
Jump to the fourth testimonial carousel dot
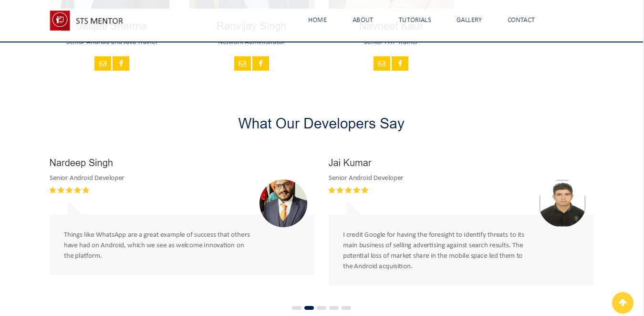click(334, 308)
